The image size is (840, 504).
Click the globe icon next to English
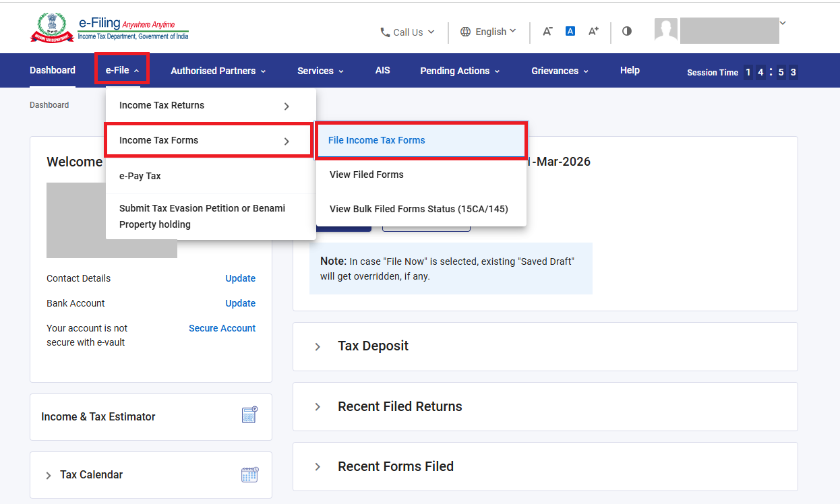pyautogui.click(x=466, y=32)
